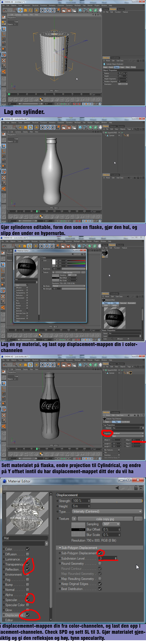Collapse the Sub-Polygon Displacement section header

[x=100, y=548]
